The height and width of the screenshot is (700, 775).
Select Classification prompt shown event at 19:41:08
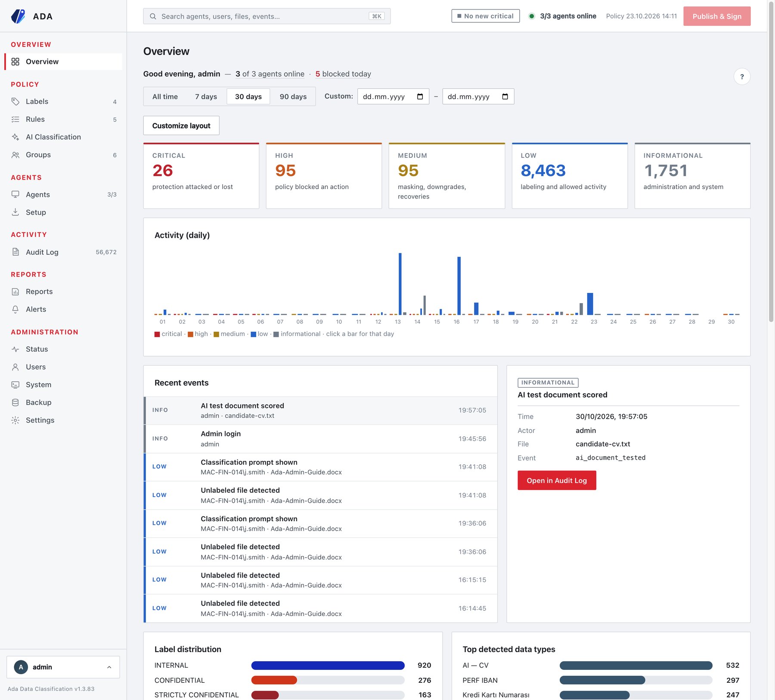coord(320,467)
